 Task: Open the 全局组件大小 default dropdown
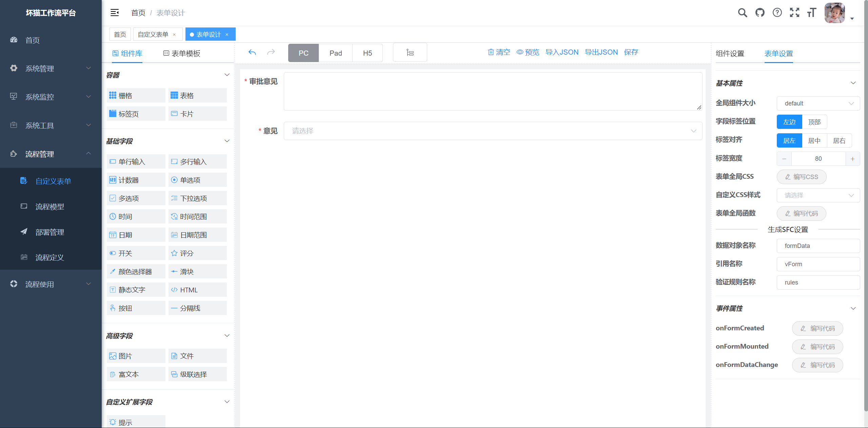coord(818,103)
